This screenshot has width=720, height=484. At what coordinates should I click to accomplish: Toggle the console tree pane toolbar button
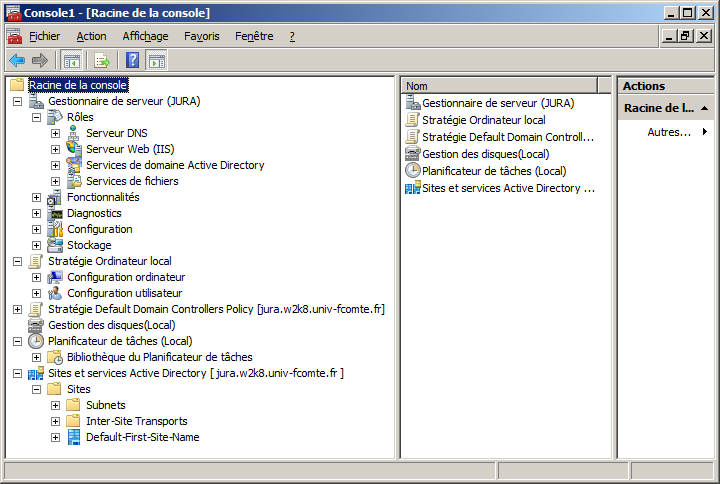pyautogui.click(x=72, y=60)
